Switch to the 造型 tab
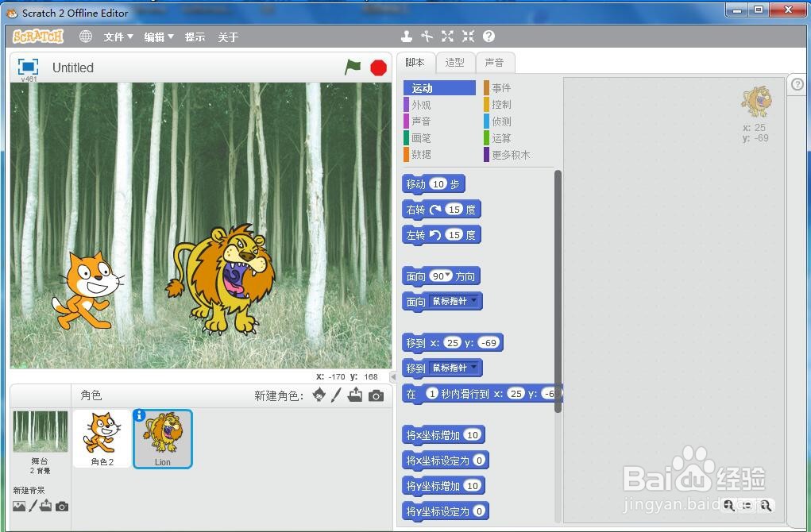 [455, 63]
